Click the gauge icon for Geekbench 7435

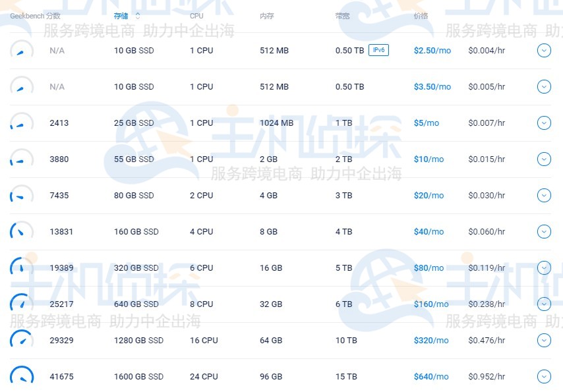tap(21, 196)
